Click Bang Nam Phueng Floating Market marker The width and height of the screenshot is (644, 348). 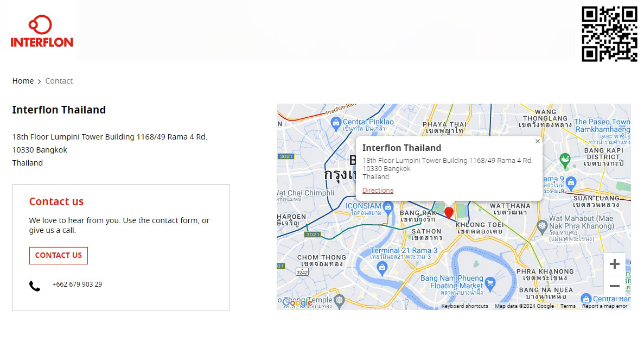[x=489, y=283]
